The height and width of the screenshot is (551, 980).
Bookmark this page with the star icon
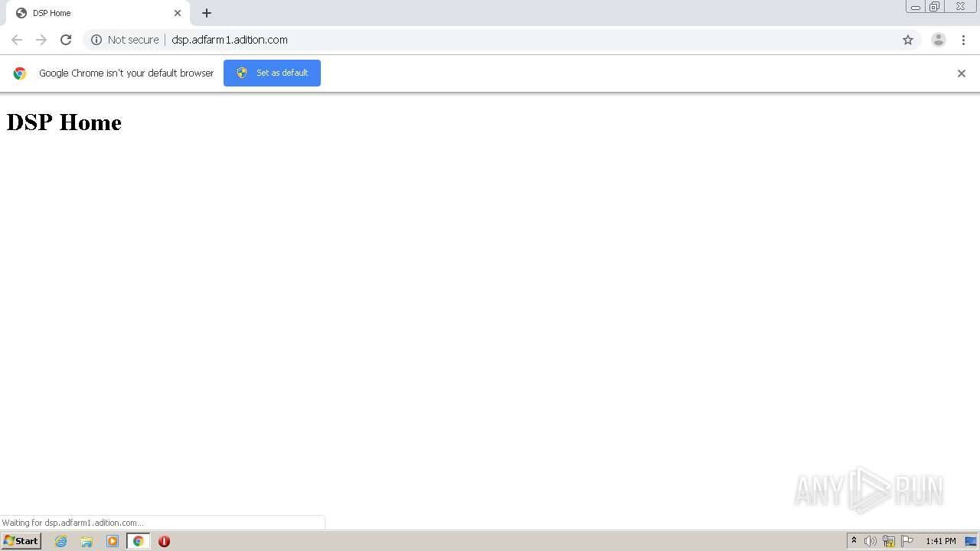tap(908, 40)
